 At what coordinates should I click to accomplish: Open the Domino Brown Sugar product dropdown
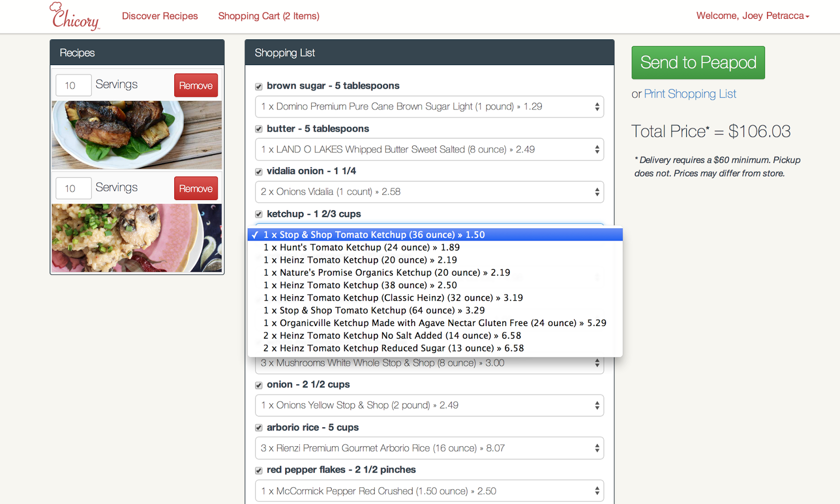pyautogui.click(x=429, y=107)
